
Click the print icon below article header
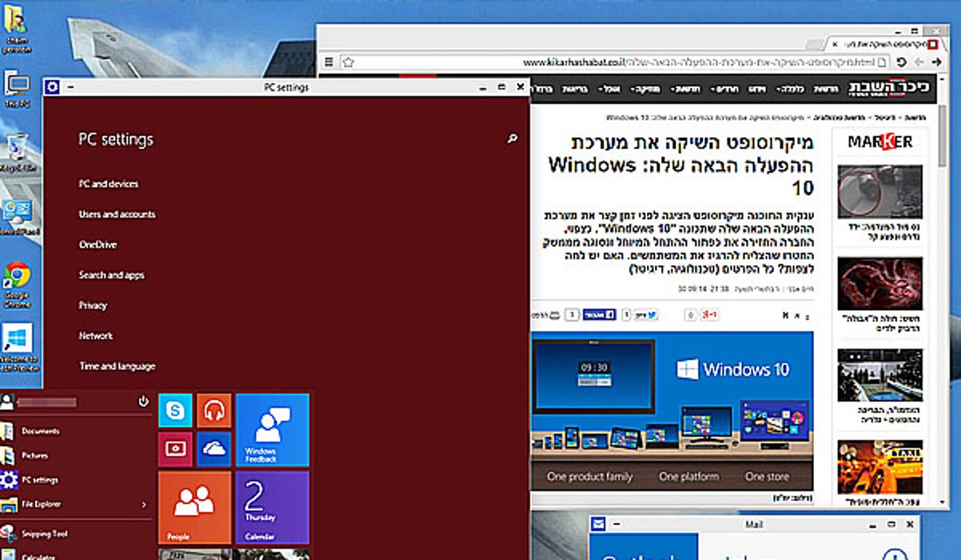tap(555, 315)
